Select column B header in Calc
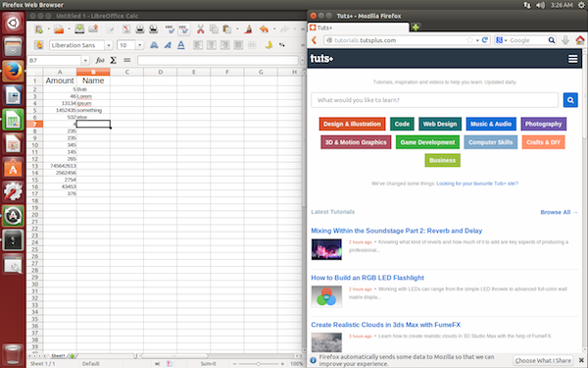Screen dimensions: 588x368 point(93,72)
